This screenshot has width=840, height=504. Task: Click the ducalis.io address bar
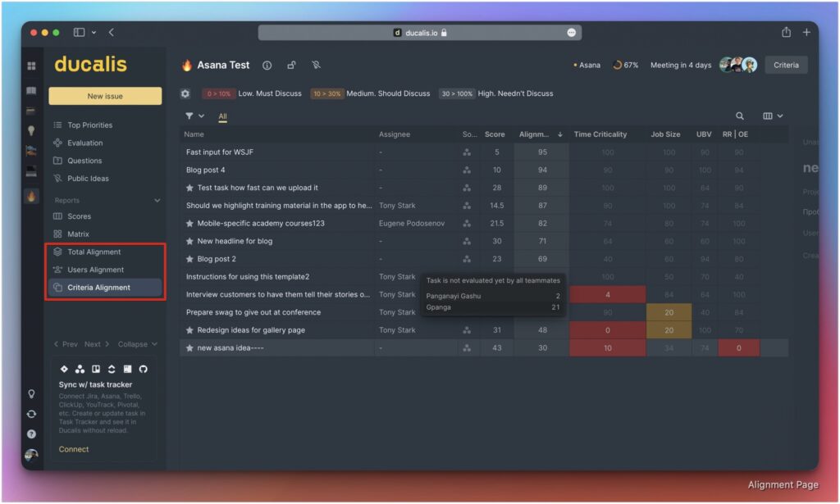(x=420, y=33)
